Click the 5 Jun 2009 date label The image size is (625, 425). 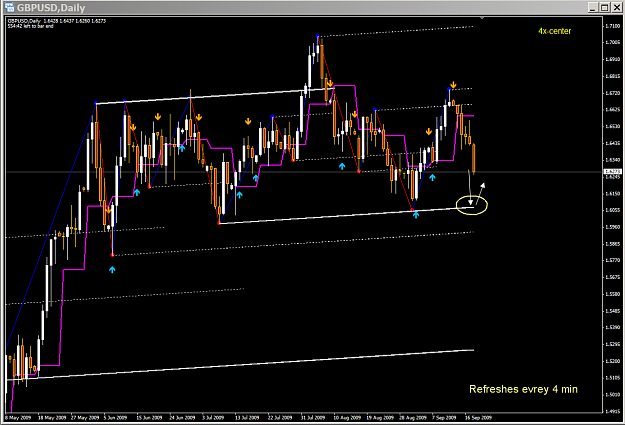click(x=115, y=418)
